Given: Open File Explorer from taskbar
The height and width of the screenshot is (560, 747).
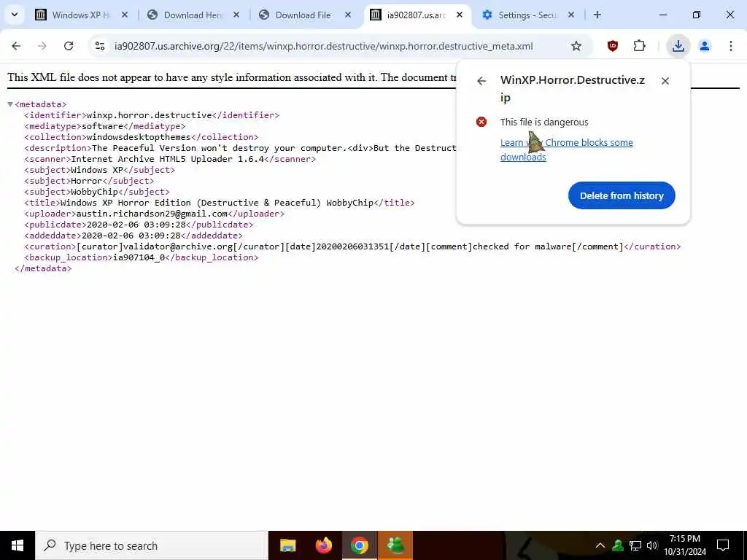Looking at the screenshot, I should [x=287, y=545].
